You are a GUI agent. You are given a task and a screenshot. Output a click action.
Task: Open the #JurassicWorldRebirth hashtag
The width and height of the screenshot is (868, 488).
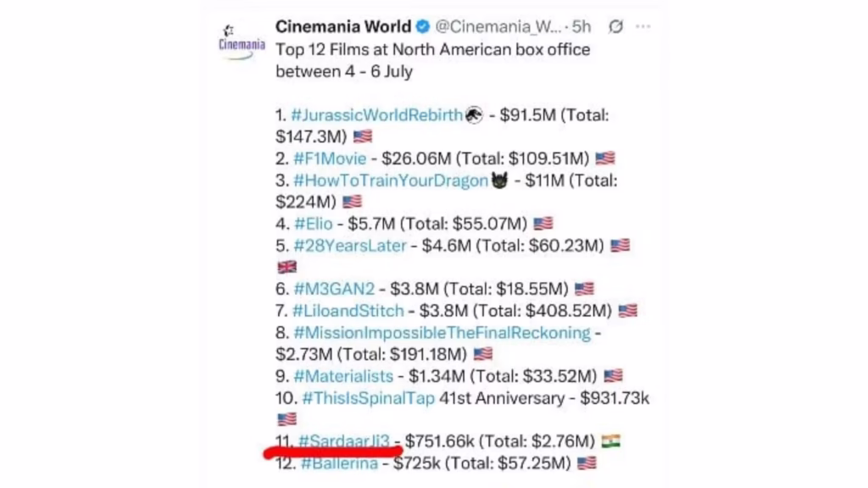pyautogui.click(x=377, y=115)
